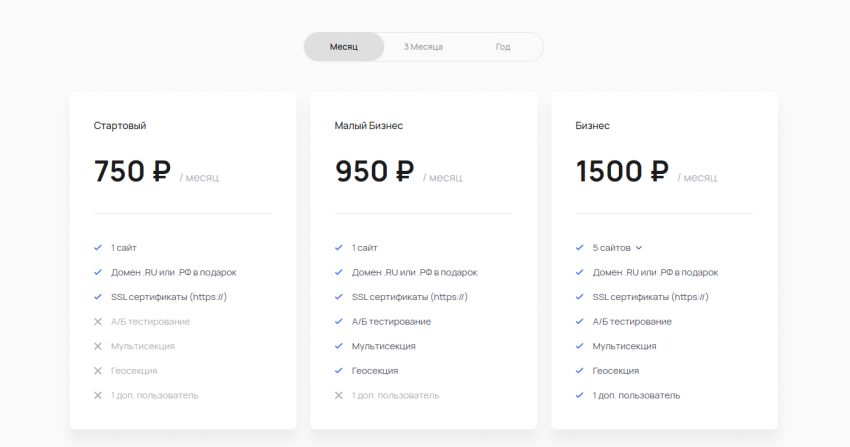
Task: Click cross icon beside А/Б тестирование in Стартовый
Action: point(98,321)
